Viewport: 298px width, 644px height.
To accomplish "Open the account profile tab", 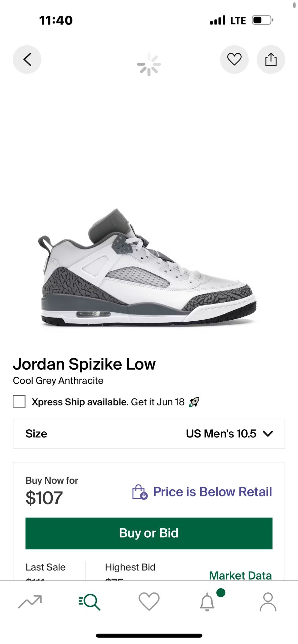I will coord(268,602).
